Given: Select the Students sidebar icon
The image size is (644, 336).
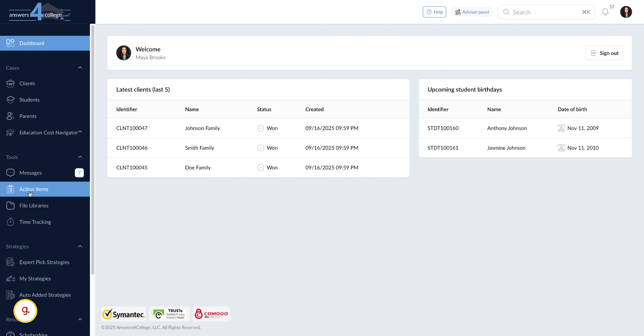Looking at the screenshot, I should (x=10, y=99).
